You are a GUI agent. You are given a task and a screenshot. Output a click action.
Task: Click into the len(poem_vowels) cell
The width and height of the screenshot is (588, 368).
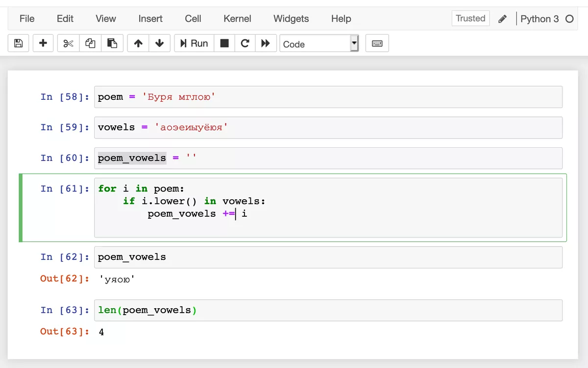tap(328, 310)
